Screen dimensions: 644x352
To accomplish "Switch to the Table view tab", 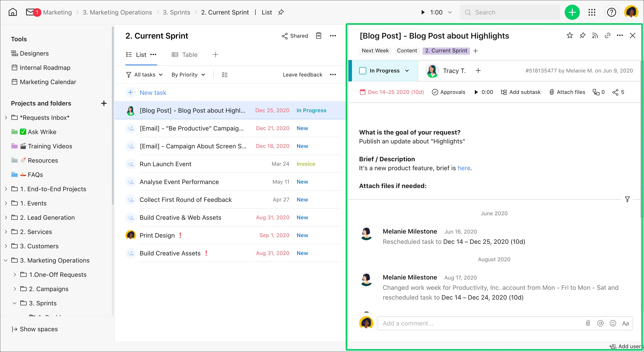I will coord(185,55).
